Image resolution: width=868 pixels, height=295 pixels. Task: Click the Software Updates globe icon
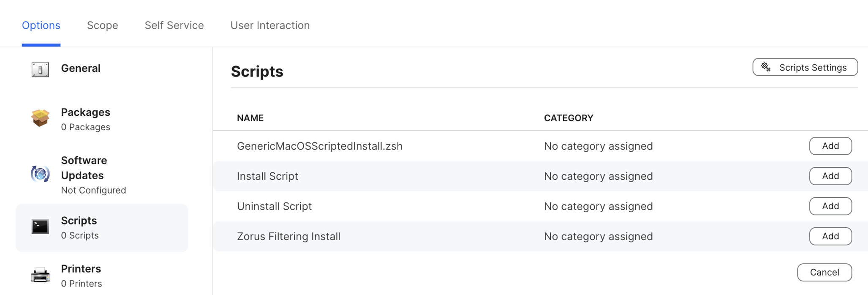tap(40, 173)
